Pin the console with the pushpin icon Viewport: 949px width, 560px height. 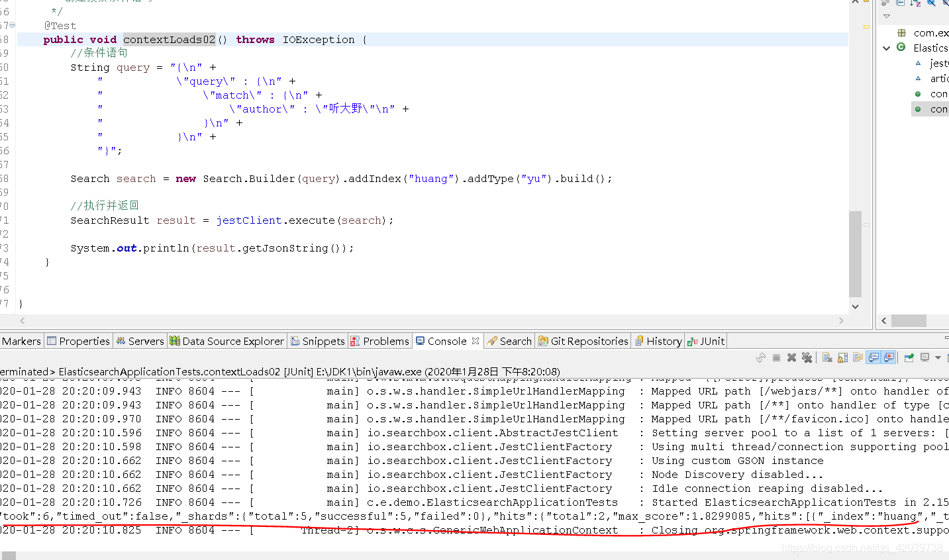[909, 357]
